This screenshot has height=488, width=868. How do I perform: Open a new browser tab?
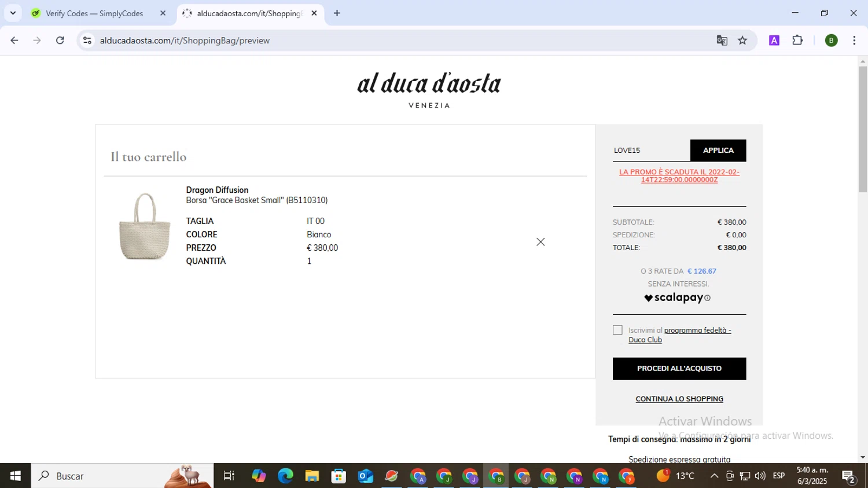337,13
